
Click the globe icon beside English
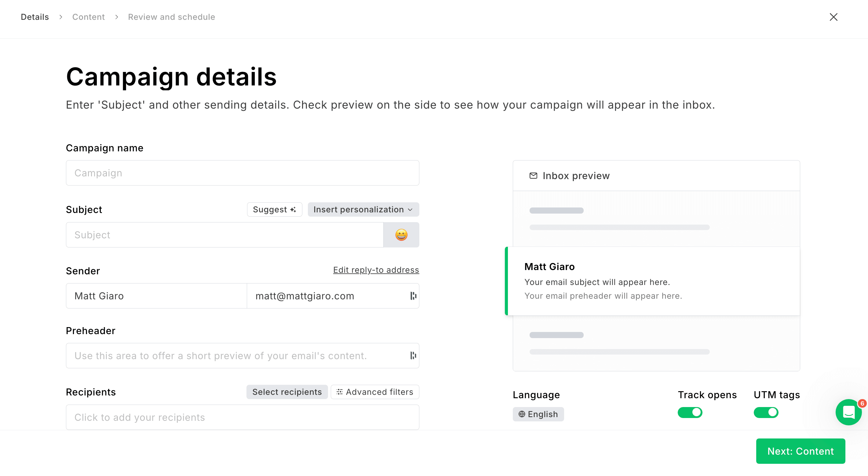[x=522, y=414]
